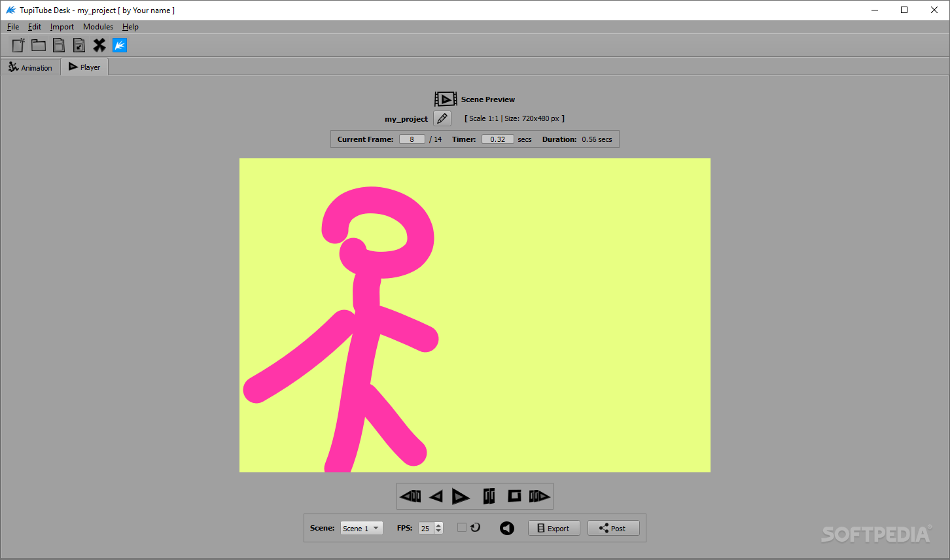The width and height of the screenshot is (950, 560).
Task: Step back one frame in the player
Action: (x=410, y=497)
